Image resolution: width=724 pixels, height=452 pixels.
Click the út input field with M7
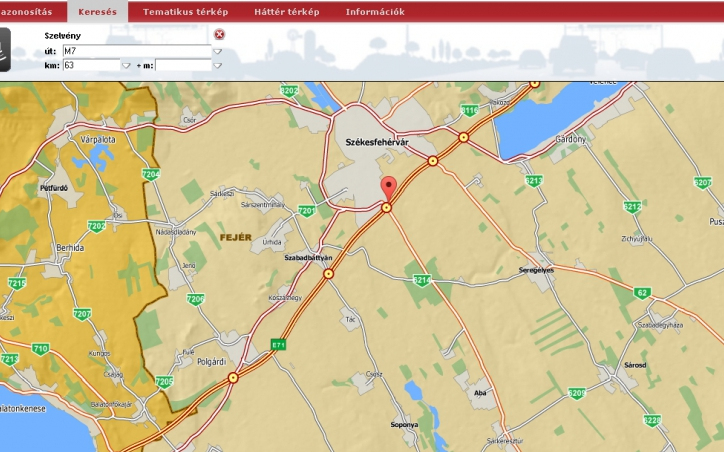137,51
